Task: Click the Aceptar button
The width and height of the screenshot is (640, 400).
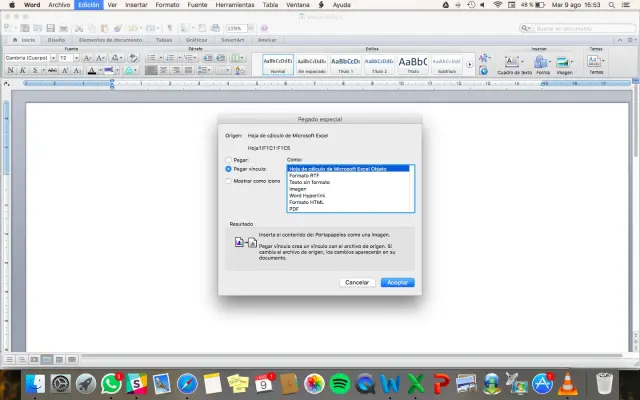Action: pyautogui.click(x=398, y=282)
